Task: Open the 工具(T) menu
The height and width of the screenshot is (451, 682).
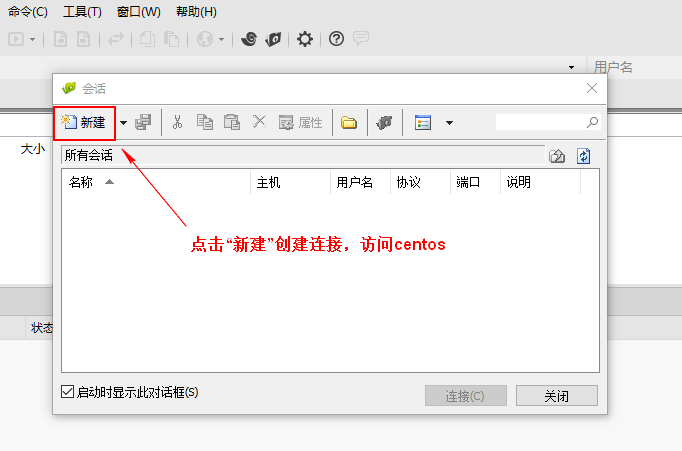Action: [82, 12]
